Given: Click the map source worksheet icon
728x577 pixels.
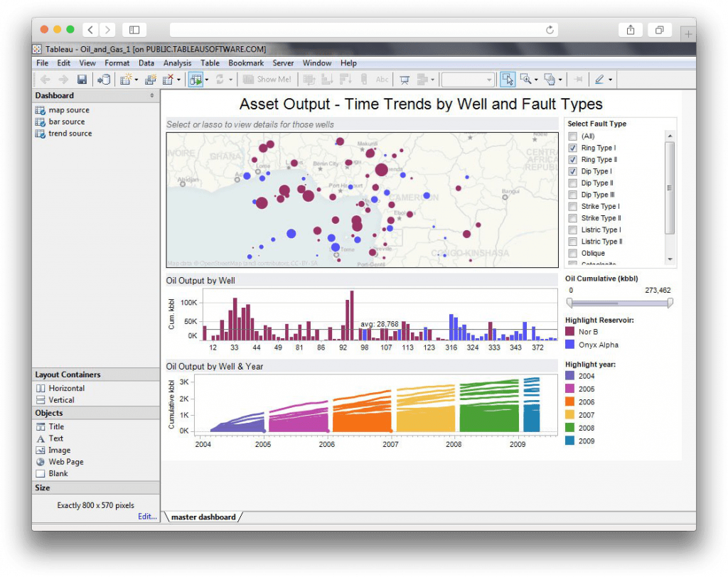Looking at the screenshot, I should pyautogui.click(x=41, y=109).
